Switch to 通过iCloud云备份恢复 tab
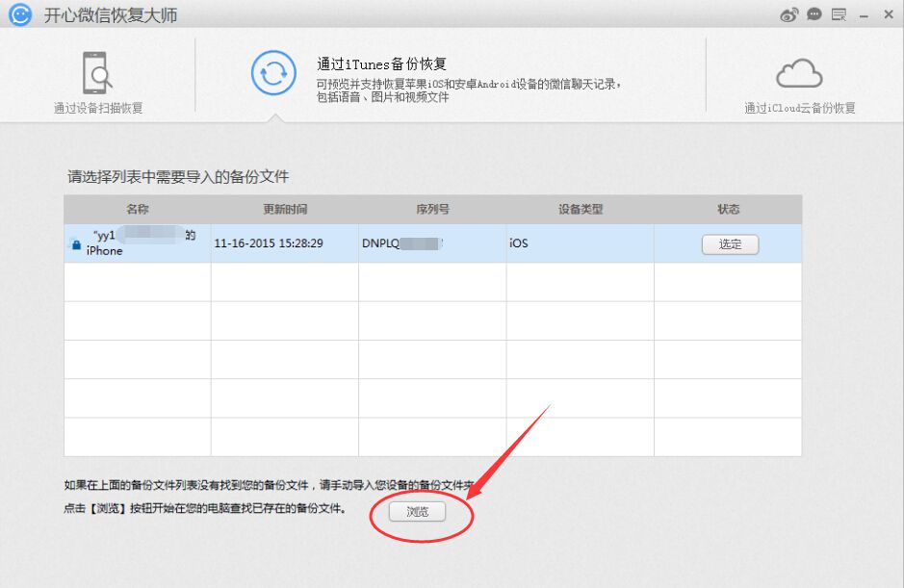 799,108
